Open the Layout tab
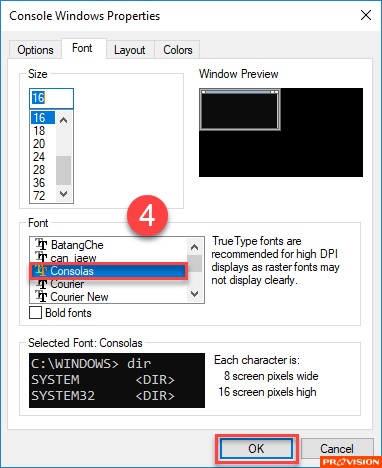The width and height of the screenshot is (382, 468). point(130,50)
